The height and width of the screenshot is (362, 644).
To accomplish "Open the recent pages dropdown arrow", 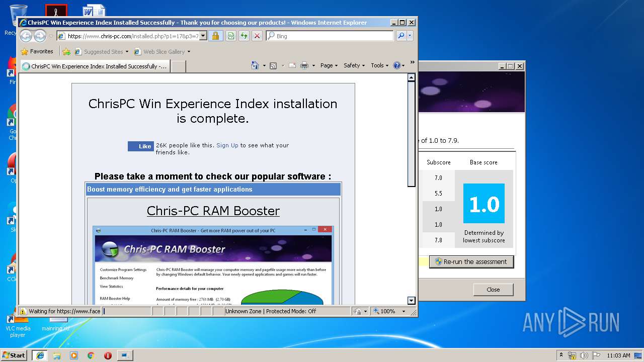I will (x=51, y=36).
